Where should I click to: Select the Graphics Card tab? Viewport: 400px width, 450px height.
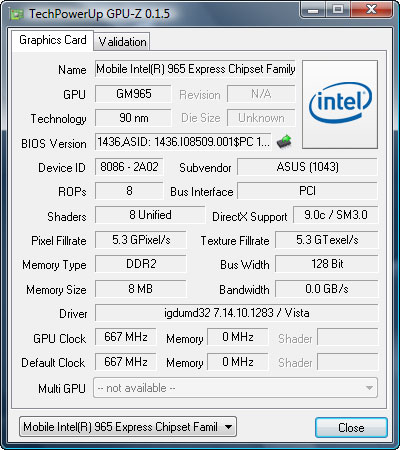[x=53, y=40]
